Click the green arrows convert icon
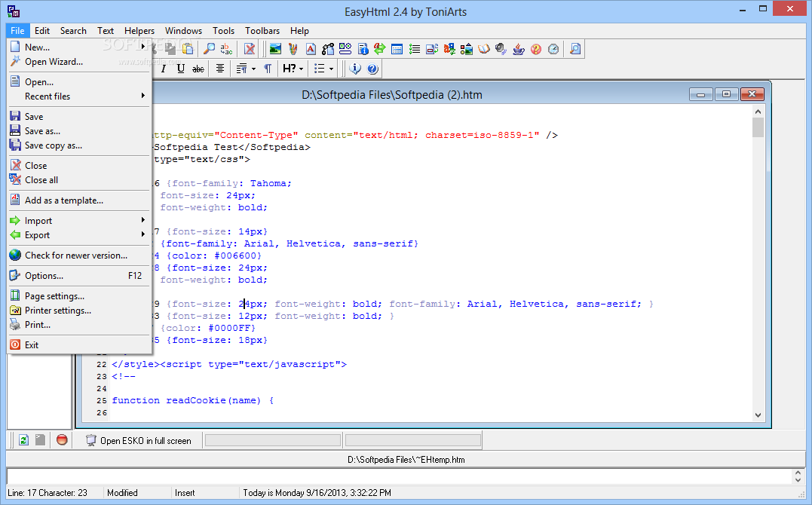 380,49
